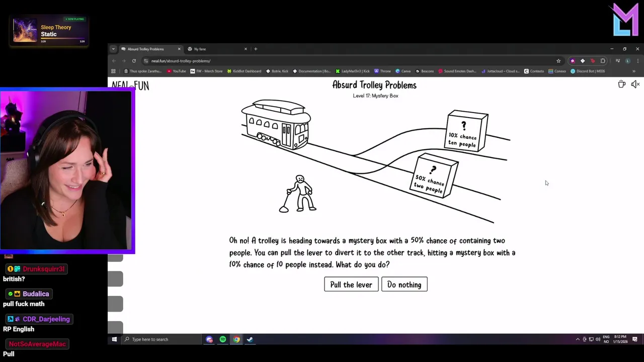Click the white diamond extension icon
Screen dimensions: 644x362
583,61
